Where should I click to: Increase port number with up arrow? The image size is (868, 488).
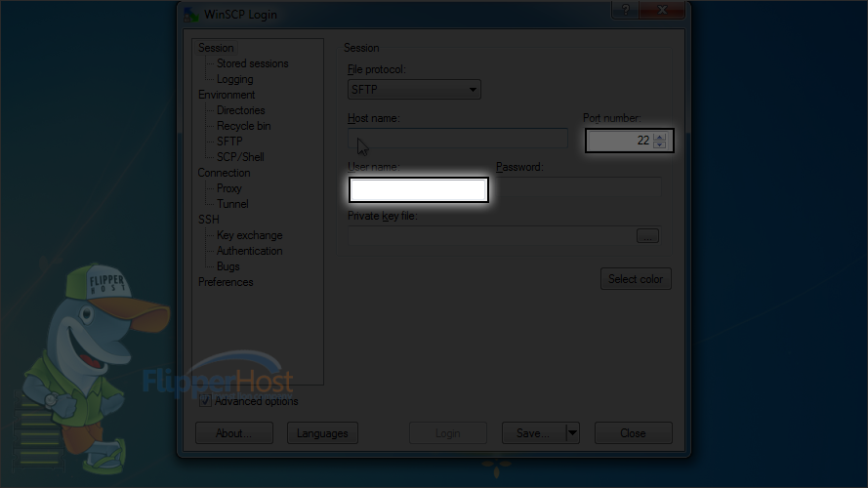click(659, 137)
